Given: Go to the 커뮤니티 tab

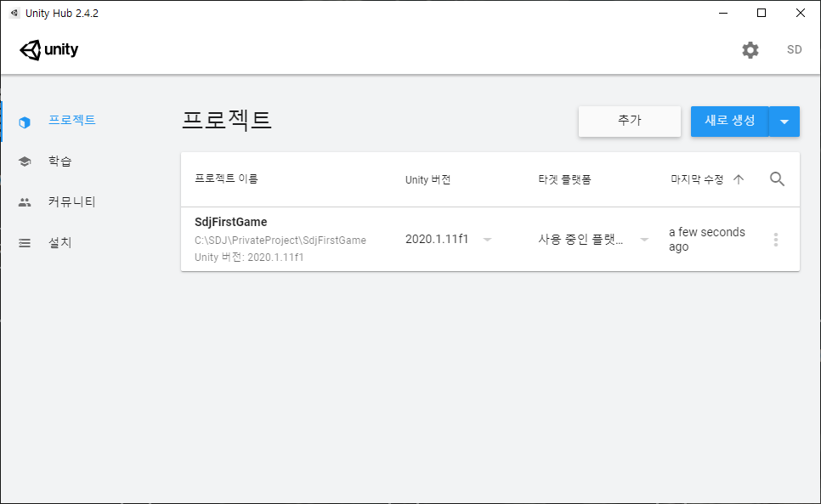Looking at the screenshot, I should [x=71, y=201].
